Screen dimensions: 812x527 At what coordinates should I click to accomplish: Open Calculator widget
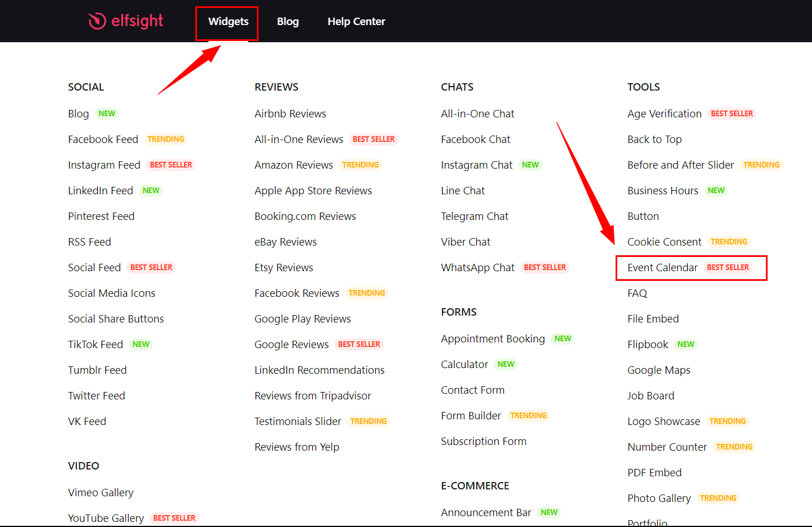[x=465, y=365]
